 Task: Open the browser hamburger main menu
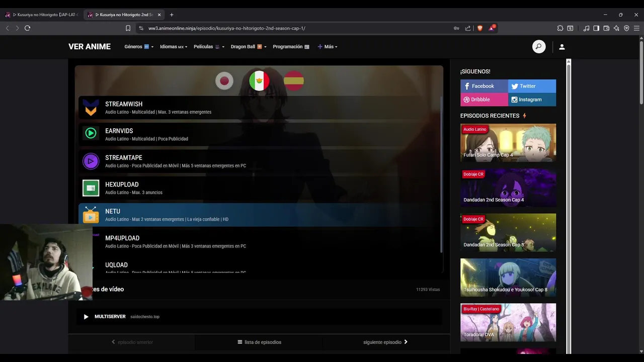[x=636, y=28]
